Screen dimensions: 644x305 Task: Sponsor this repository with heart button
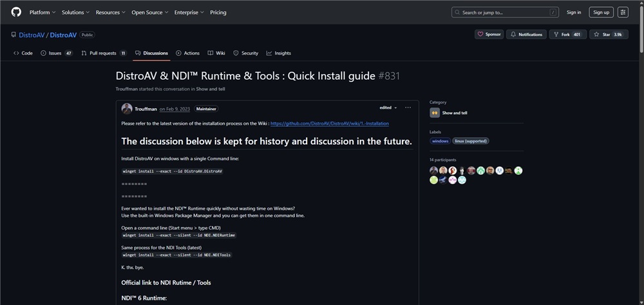(x=489, y=35)
